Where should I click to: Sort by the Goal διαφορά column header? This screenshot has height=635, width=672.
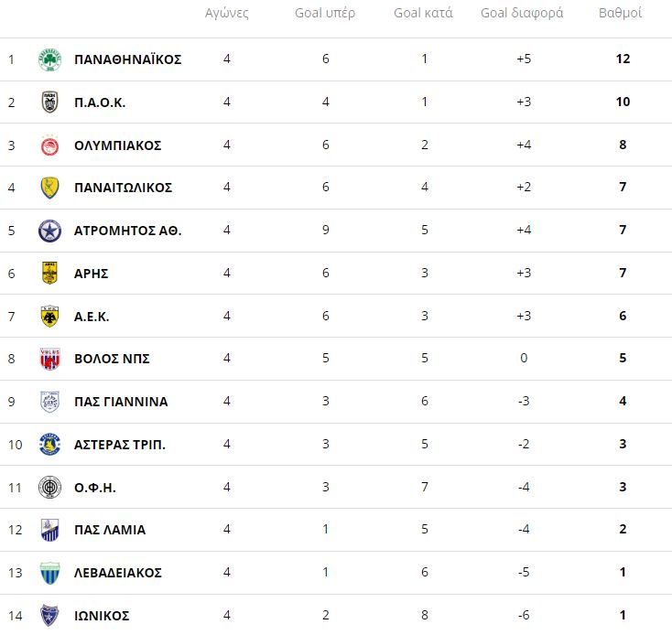(x=522, y=14)
